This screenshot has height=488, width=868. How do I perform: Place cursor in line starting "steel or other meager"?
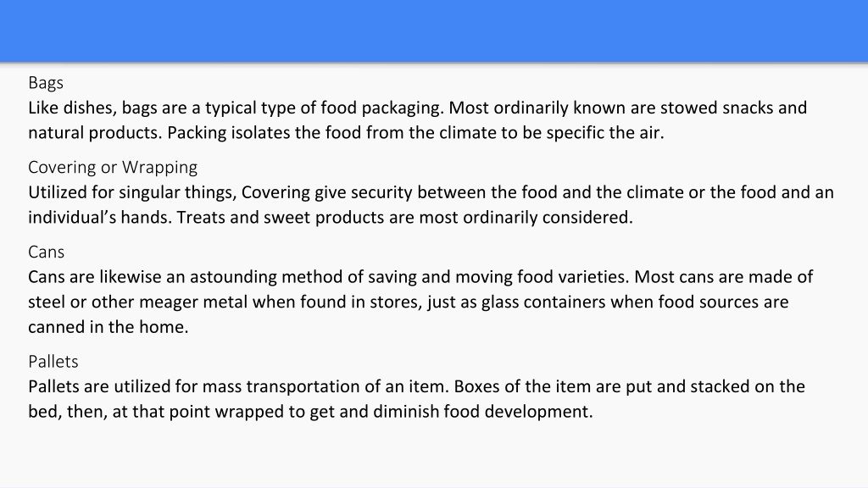click(409, 302)
